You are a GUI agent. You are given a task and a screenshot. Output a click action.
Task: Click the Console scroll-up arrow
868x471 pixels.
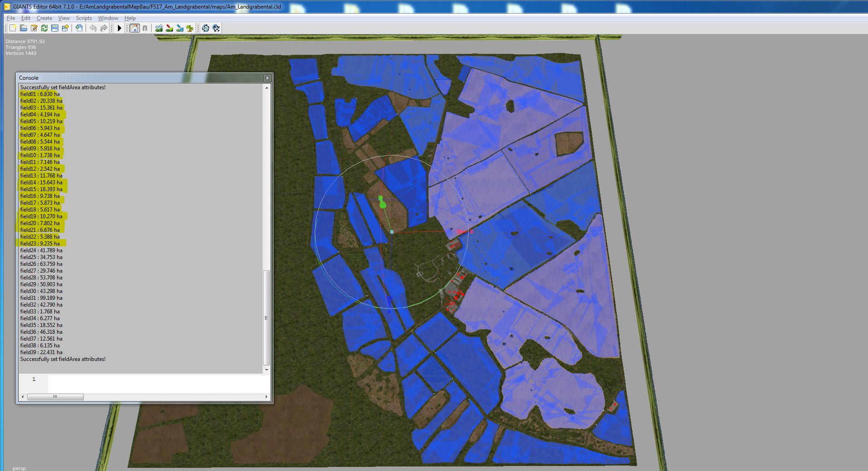[267, 87]
